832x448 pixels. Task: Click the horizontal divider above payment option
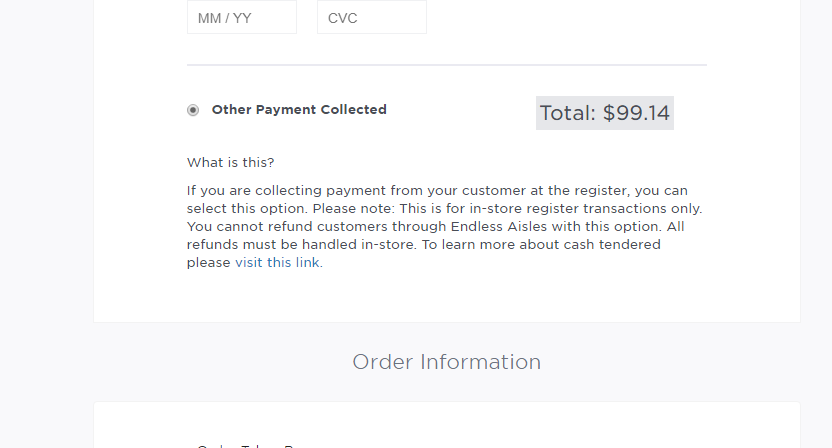(446, 65)
